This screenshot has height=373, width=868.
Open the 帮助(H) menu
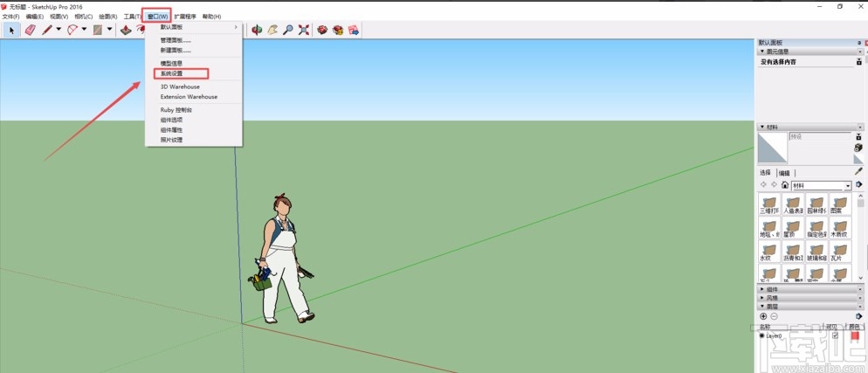(211, 17)
